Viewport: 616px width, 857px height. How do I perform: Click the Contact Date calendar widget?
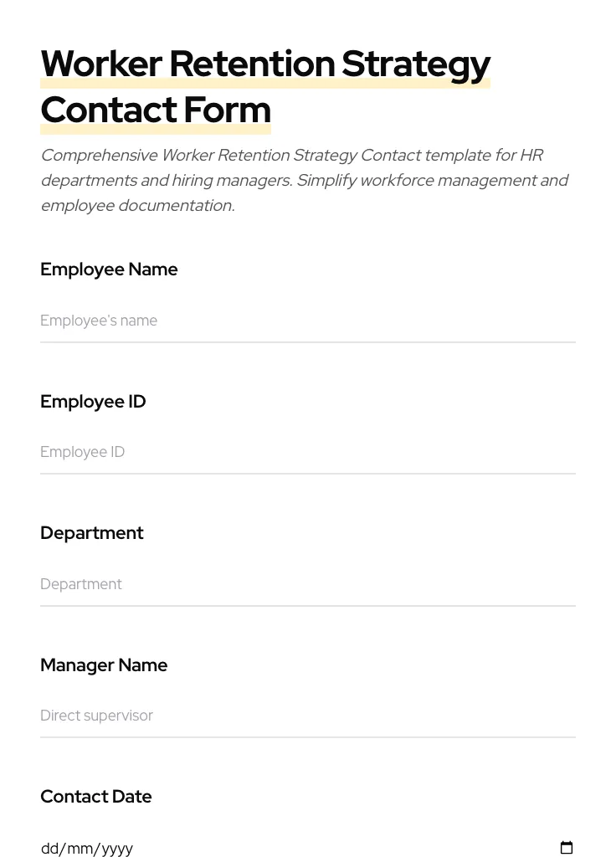click(x=567, y=848)
